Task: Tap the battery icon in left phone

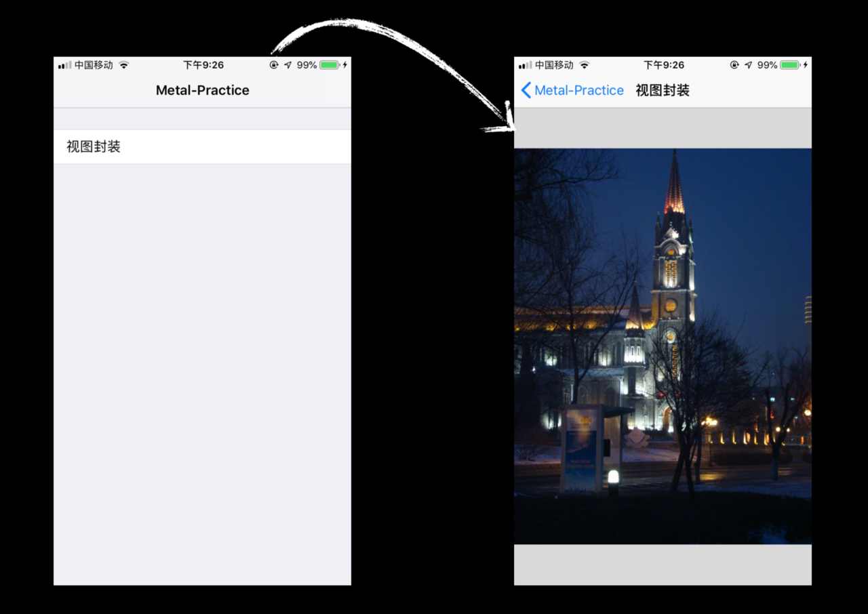Action: click(x=330, y=65)
